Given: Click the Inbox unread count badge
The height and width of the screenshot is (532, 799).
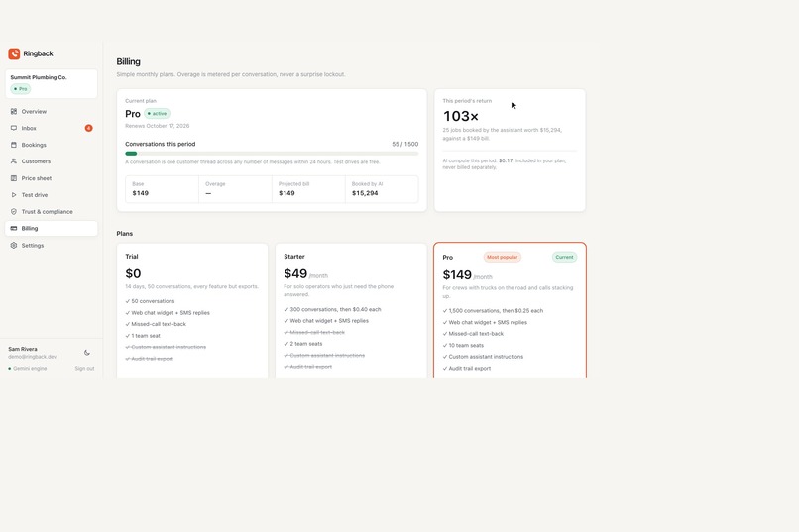Looking at the screenshot, I should point(88,128).
